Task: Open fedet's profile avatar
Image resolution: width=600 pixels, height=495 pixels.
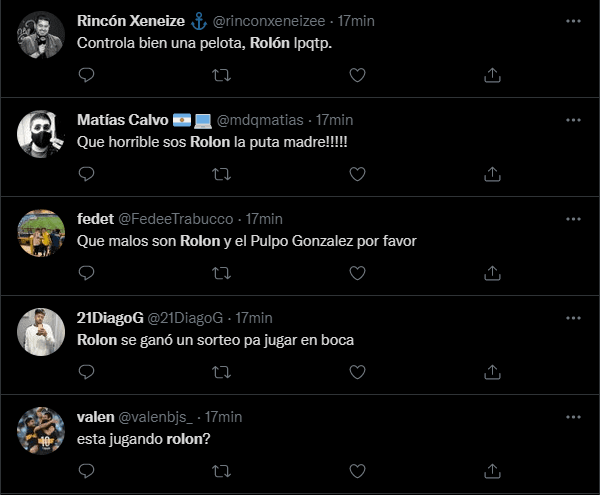Action: click(42, 235)
